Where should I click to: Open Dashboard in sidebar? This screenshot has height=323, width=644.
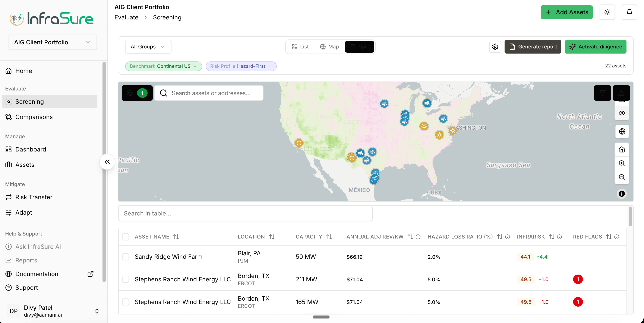click(50, 149)
